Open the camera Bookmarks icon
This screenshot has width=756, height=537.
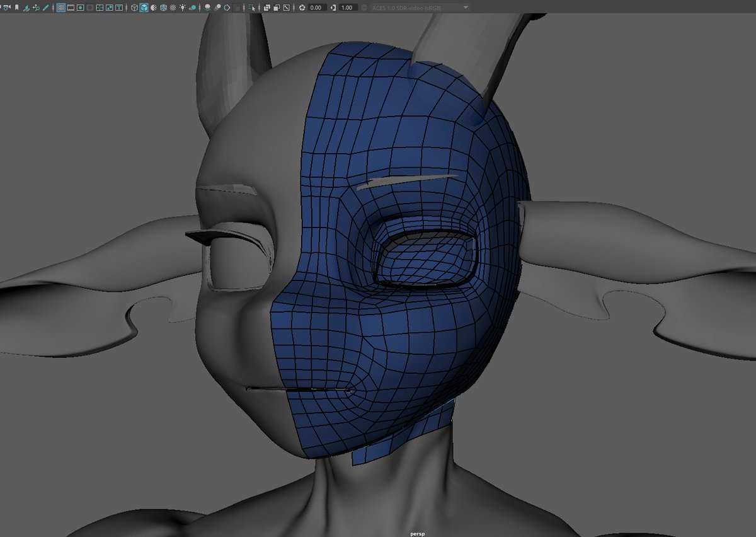click(x=16, y=8)
